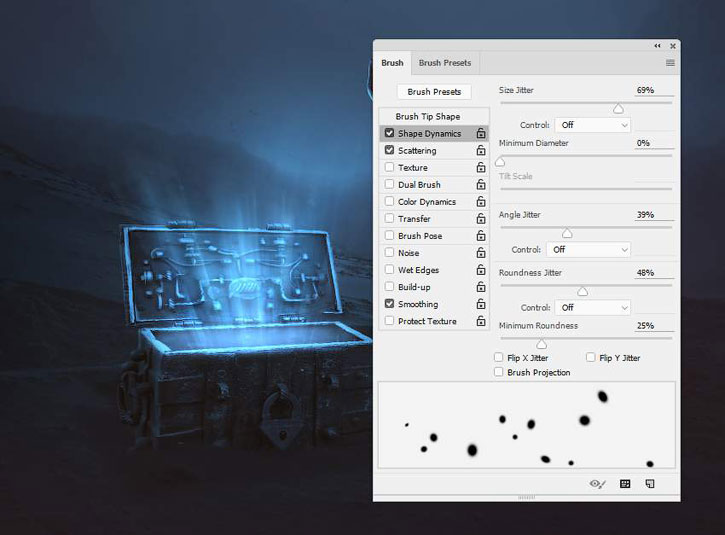Open the Texture settings row
Screen dimensions: 725x535
[x=434, y=167]
